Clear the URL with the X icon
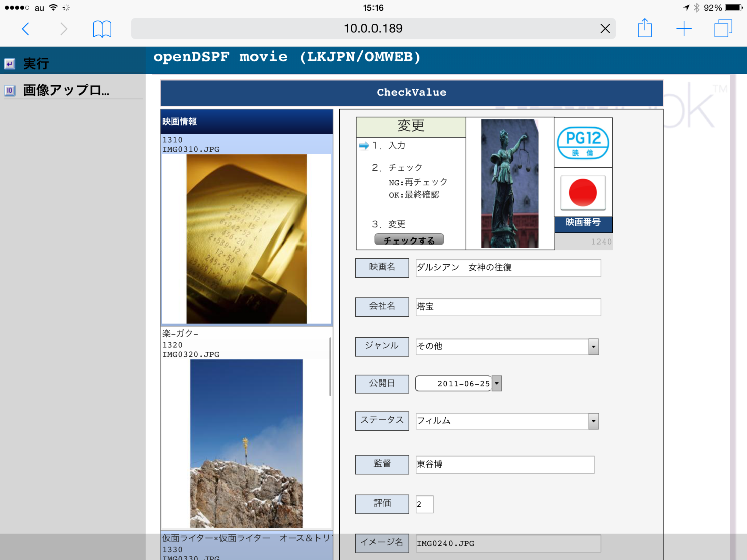Image resolution: width=747 pixels, height=560 pixels. pyautogui.click(x=605, y=29)
